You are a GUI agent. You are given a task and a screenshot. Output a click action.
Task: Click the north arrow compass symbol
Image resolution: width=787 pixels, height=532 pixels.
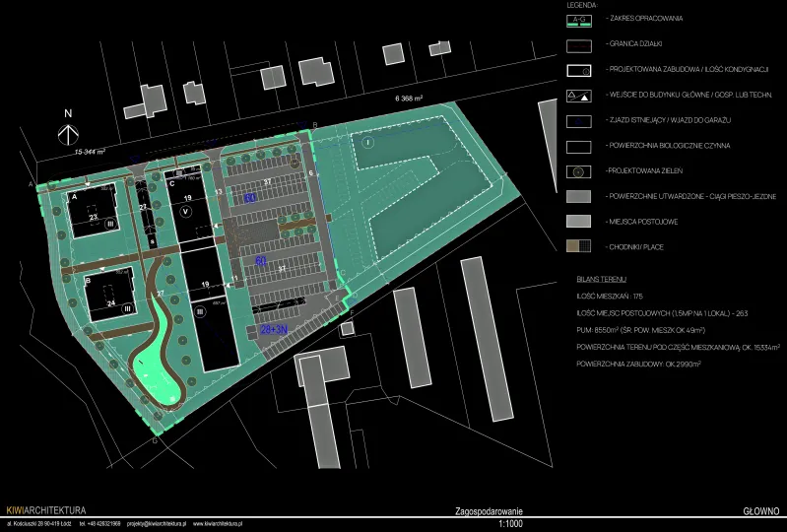pyautogui.click(x=68, y=130)
